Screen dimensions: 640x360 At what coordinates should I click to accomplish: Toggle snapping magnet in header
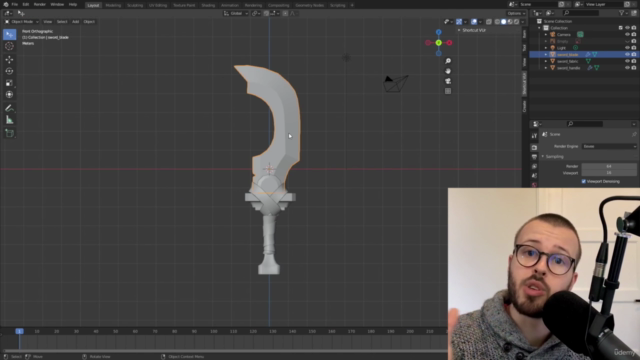click(x=266, y=13)
